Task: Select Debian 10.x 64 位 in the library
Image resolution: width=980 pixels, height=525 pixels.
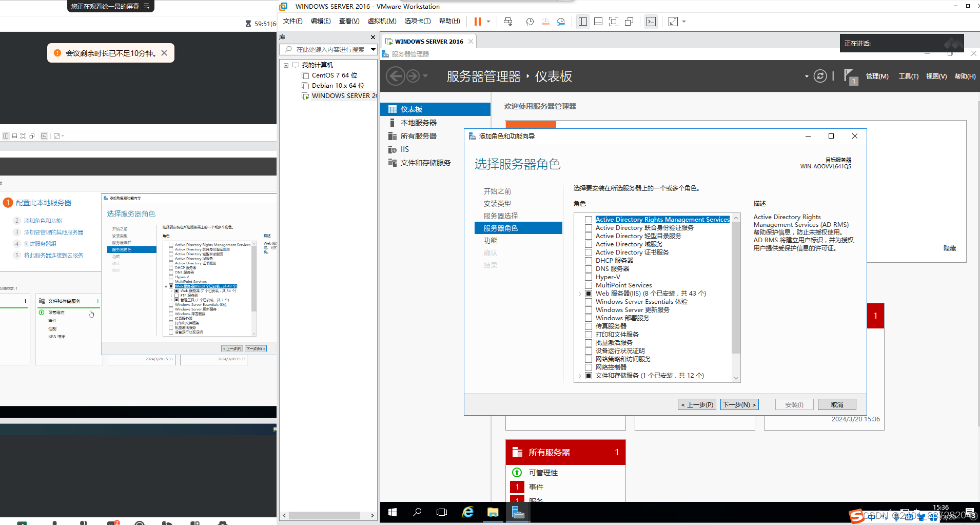Action: tap(338, 86)
